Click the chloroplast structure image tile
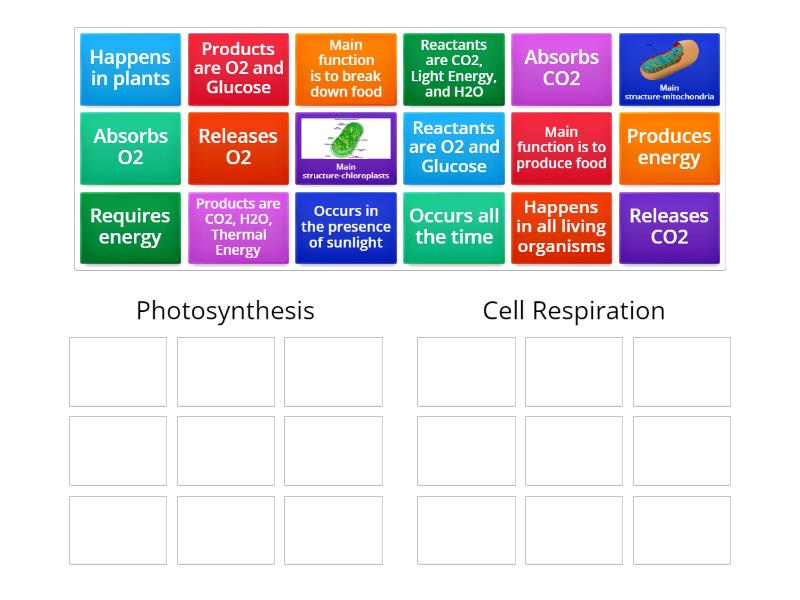 [x=345, y=148]
